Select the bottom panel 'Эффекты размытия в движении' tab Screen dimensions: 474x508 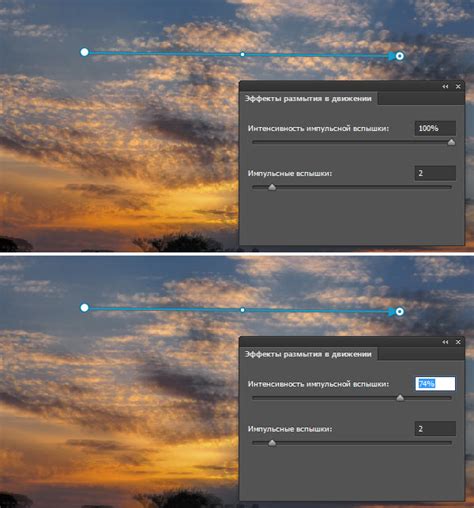pyautogui.click(x=308, y=354)
